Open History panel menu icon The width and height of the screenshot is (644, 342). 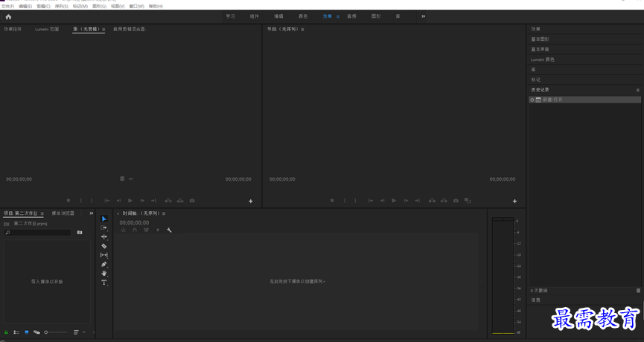638,90
